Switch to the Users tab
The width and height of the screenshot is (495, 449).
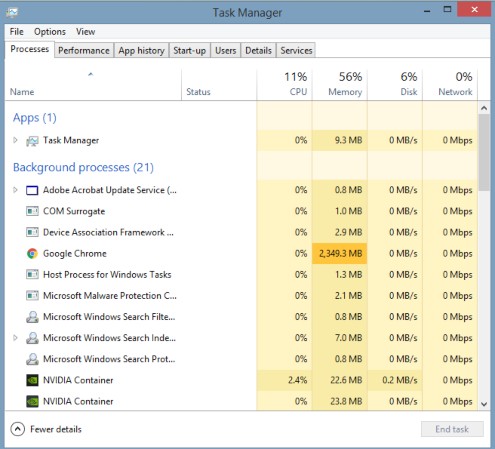[226, 50]
